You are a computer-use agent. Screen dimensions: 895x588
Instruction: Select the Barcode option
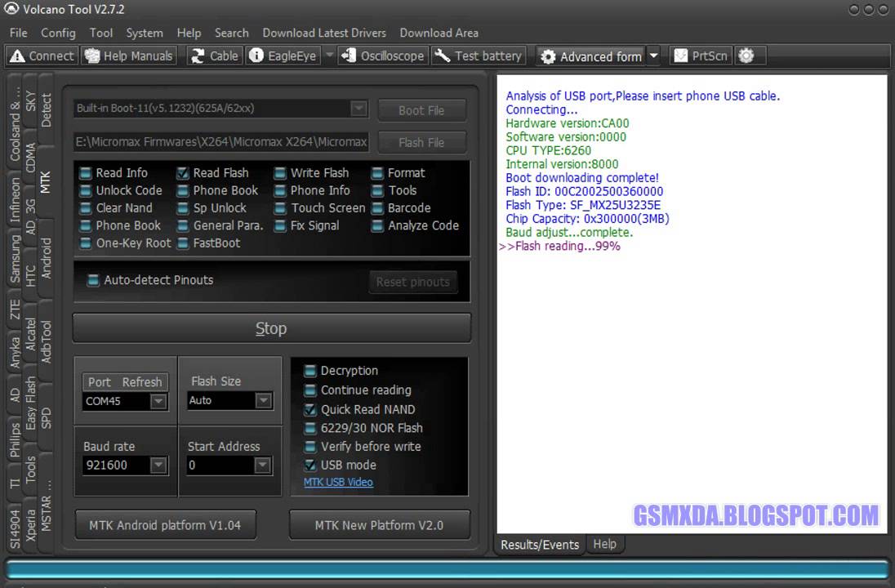[401, 208]
